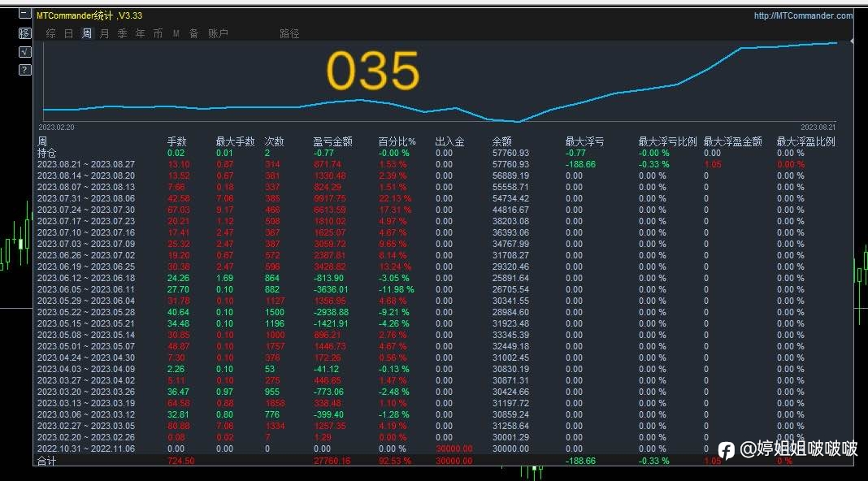Image resolution: width=868 pixels, height=481 pixels.
Task: Open the 路径 path tab
Action: click(289, 34)
